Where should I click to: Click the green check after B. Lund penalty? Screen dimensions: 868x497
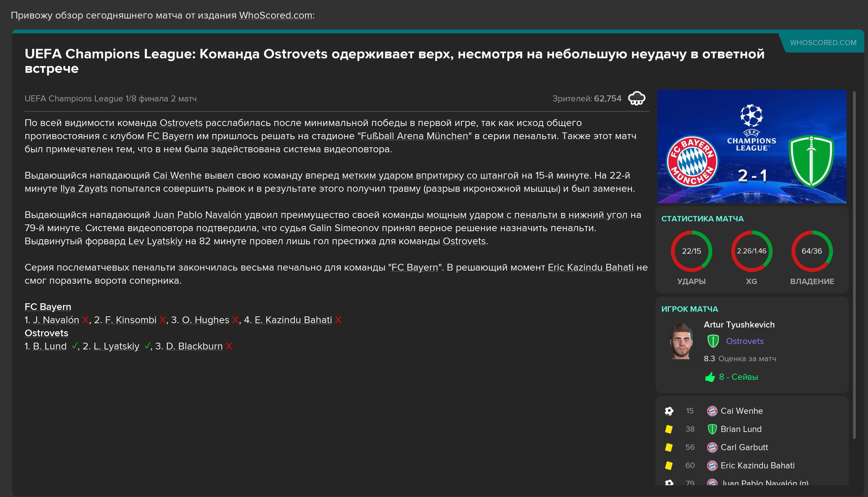tap(74, 346)
